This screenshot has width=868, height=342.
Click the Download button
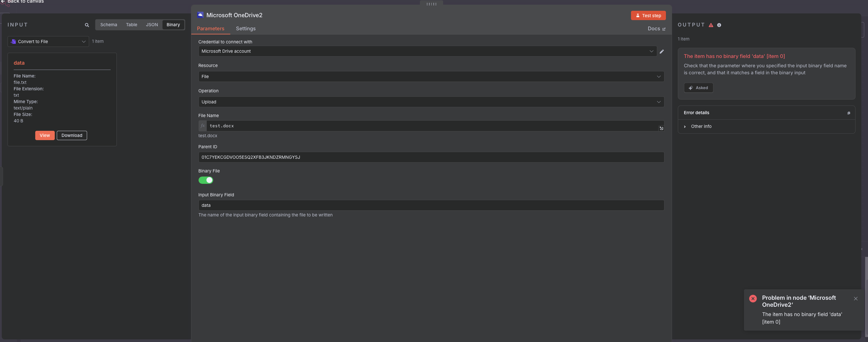(x=72, y=135)
